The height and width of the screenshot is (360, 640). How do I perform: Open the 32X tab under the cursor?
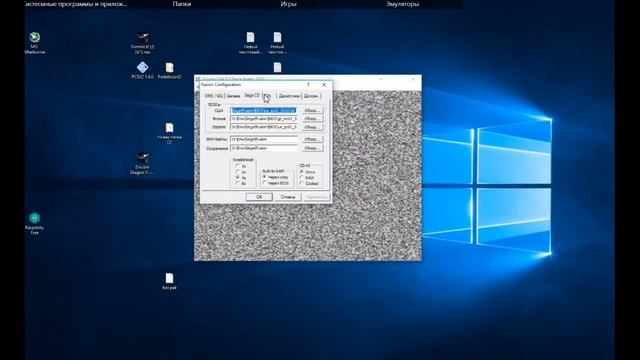[268, 96]
